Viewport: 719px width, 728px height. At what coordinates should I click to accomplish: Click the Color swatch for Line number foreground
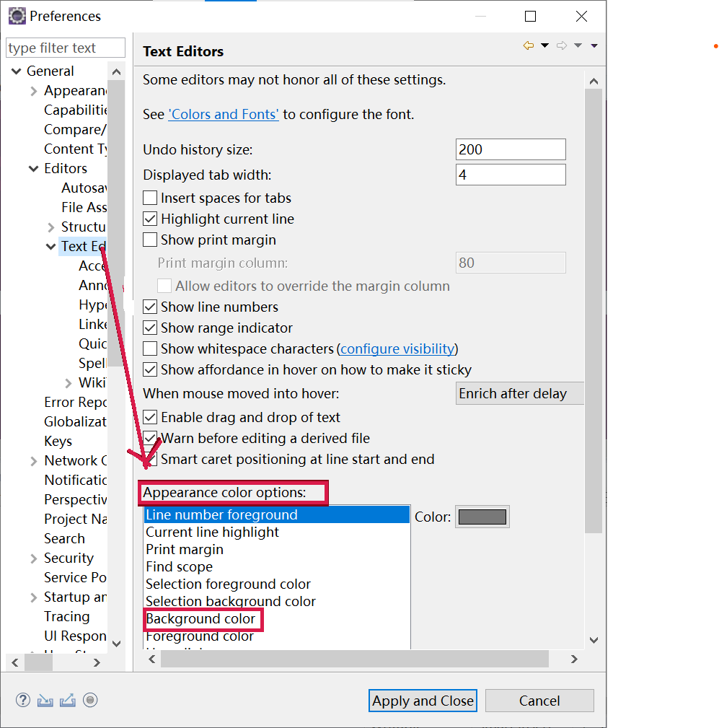[x=482, y=516]
